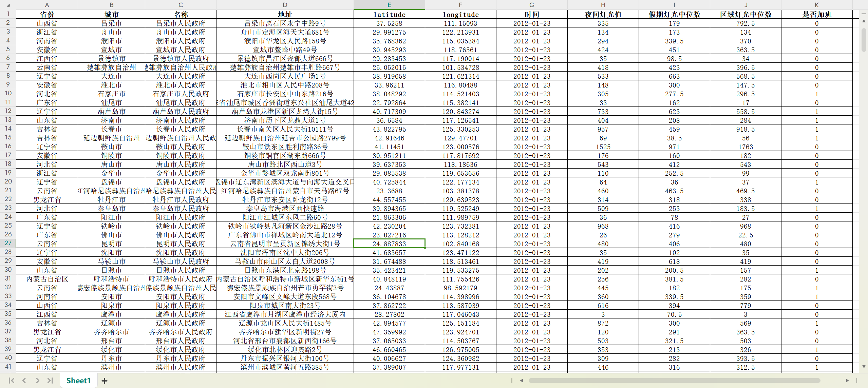Click horizontal scrollbar left arrow
Screen dimensions: 868x388
click(x=522, y=381)
